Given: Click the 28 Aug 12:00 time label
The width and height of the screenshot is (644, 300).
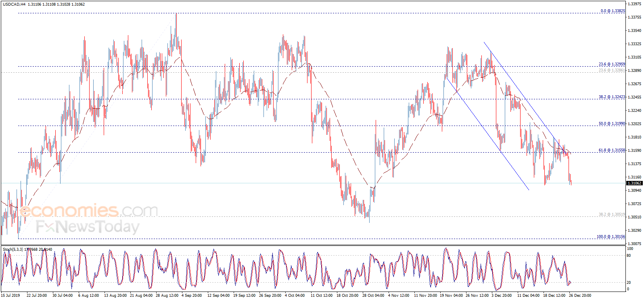Looking at the screenshot, I should 167,296.
